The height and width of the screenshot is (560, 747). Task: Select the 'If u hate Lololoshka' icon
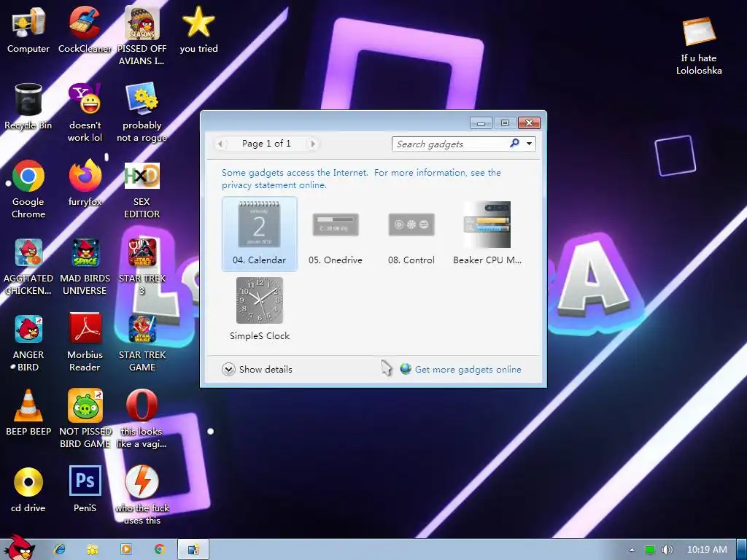tap(699, 45)
